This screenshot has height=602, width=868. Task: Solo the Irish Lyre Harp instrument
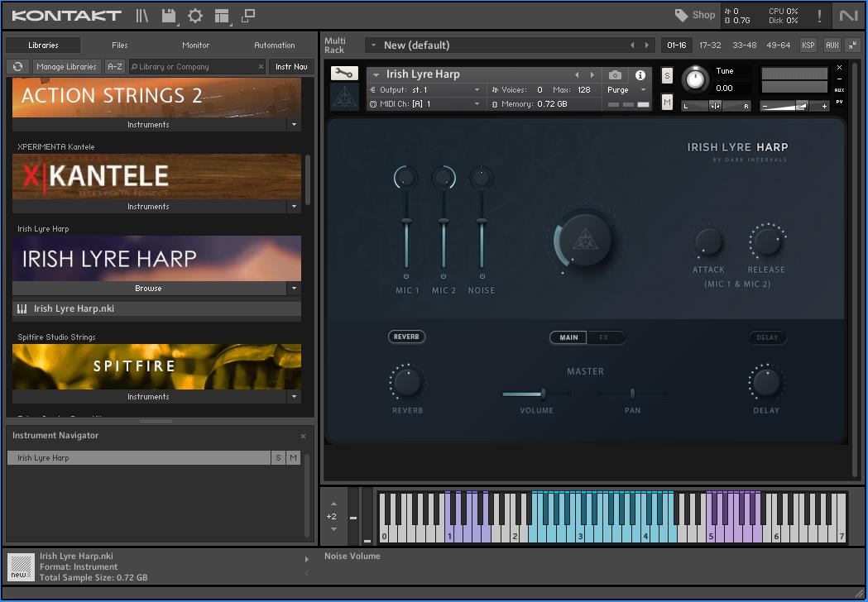(x=668, y=76)
